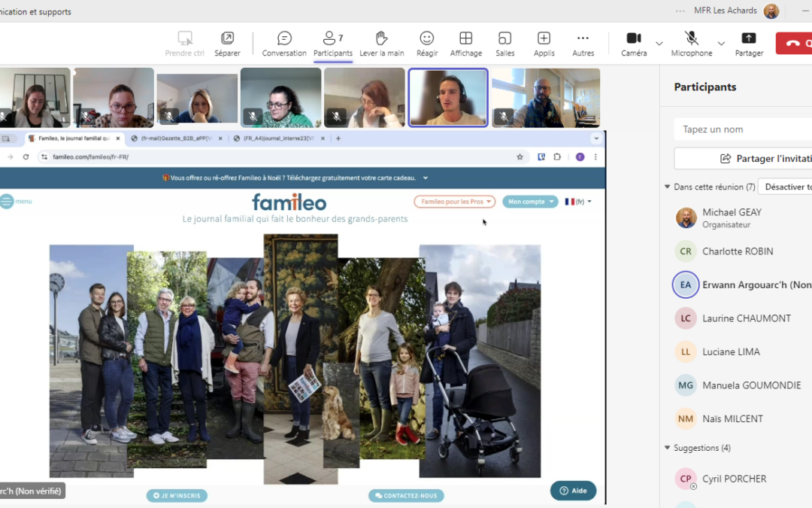Raise hand with Lever la main
This screenshot has height=508, width=812.
382,44
